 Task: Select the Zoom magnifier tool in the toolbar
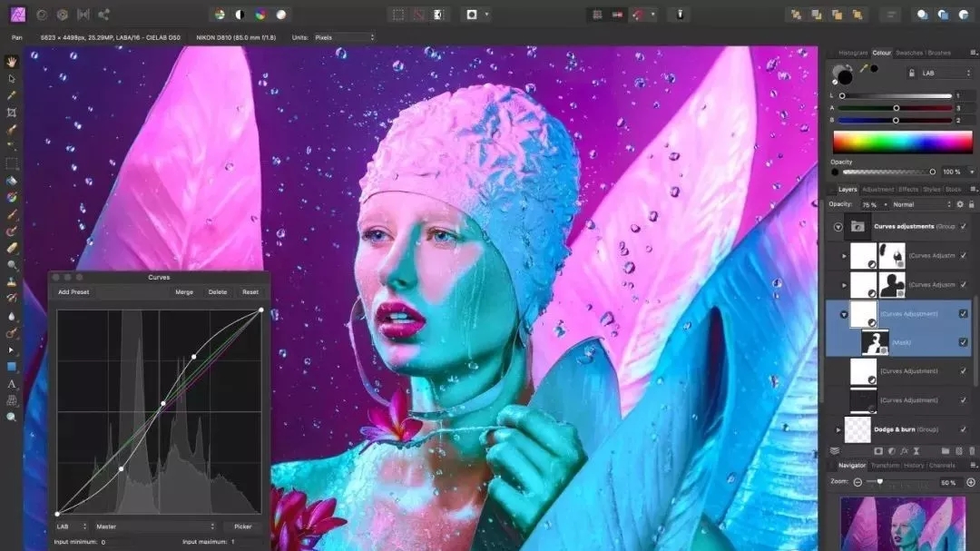11,418
